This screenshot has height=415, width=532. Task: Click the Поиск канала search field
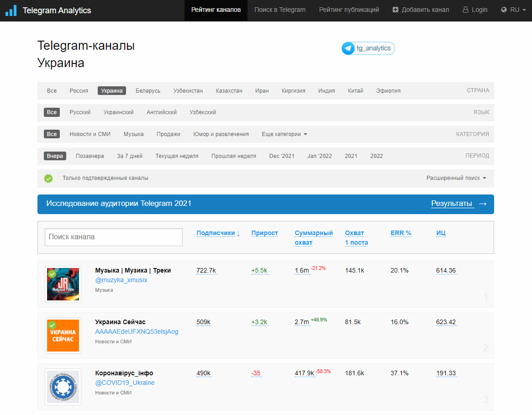(114, 237)
